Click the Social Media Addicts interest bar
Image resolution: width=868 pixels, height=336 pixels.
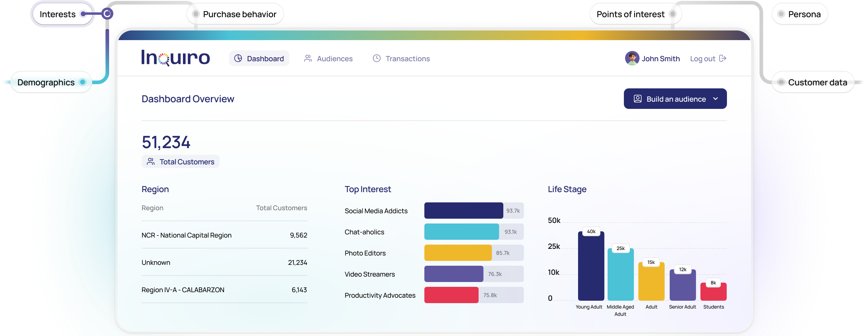tap(464, 211)
